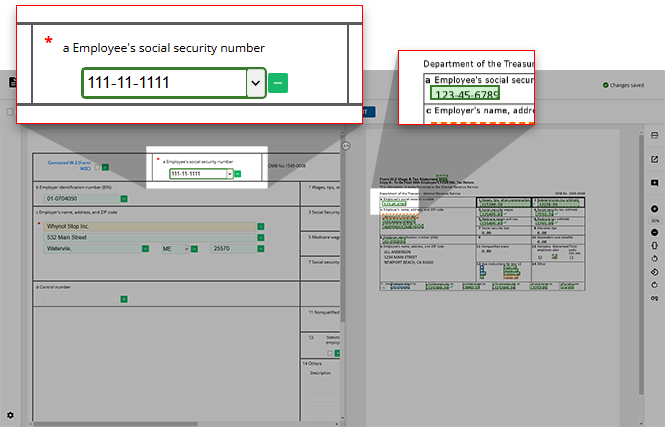Screen dimensions: 665x427
Task: Click green button beside Statutory employee checkbox
Action: [x=338, y=353]
